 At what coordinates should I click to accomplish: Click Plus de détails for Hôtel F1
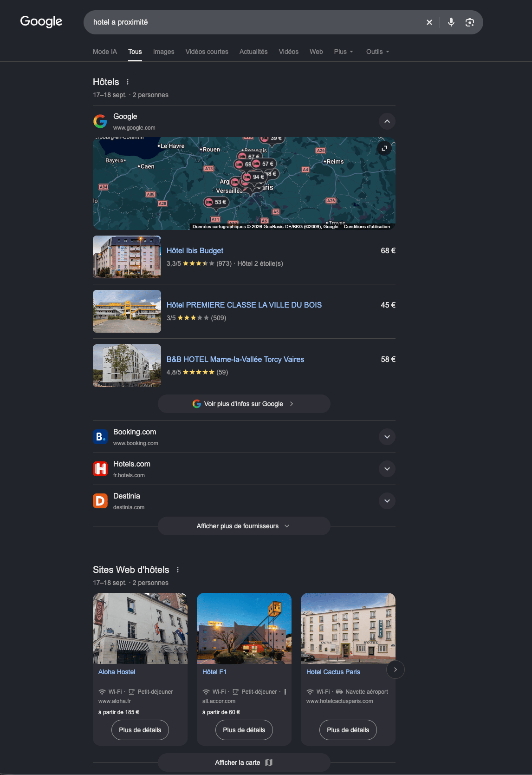pyautogui.click(x=244, y=730)
